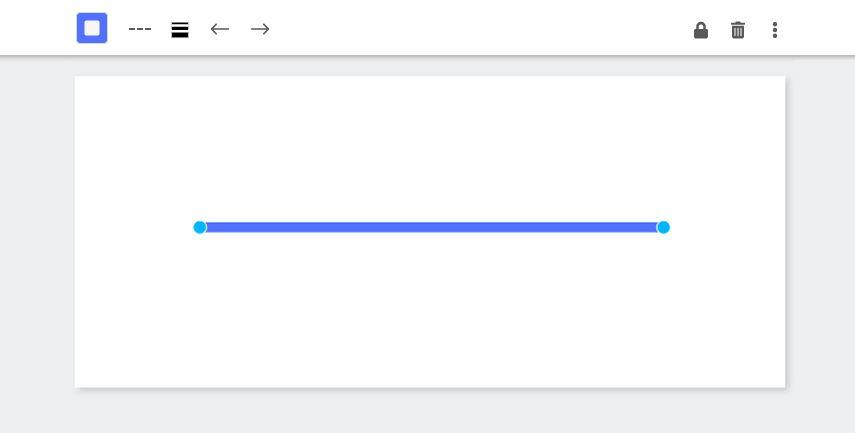Open the three-dot more options menu

click(775, 30)
